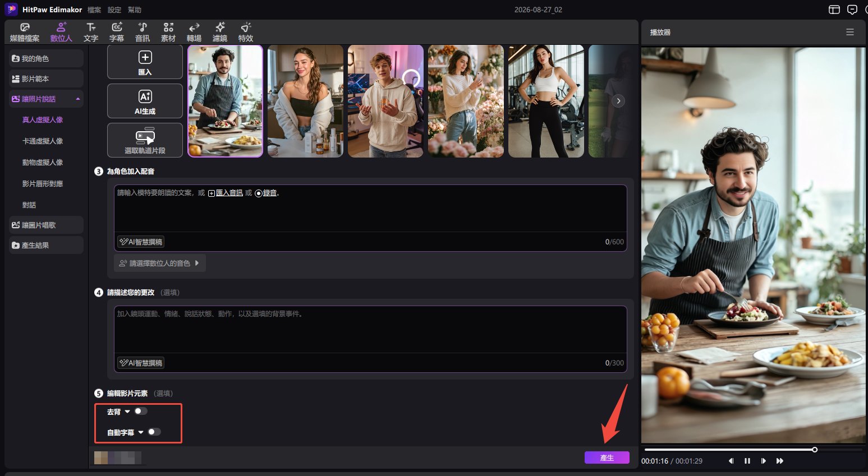
Task: Open the 媒體檔案 media tool
Action: [25, 33]
